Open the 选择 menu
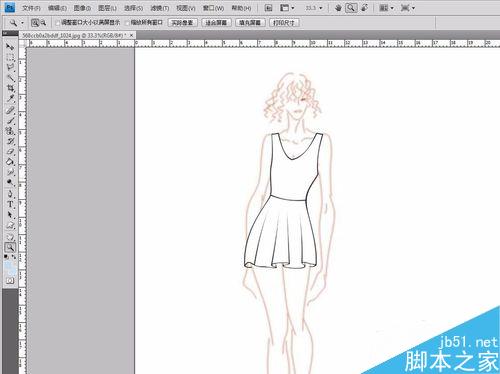Viewport: 500px width, 374px height. 133,8
